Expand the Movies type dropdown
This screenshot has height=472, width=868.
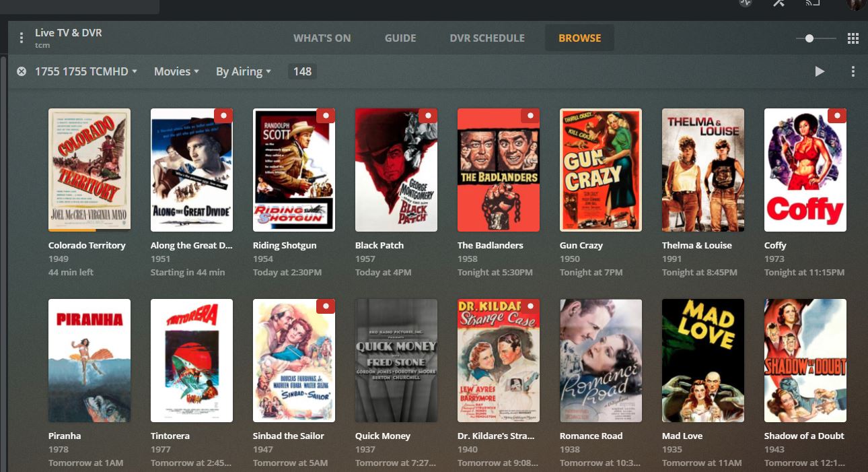coord(176,71)
